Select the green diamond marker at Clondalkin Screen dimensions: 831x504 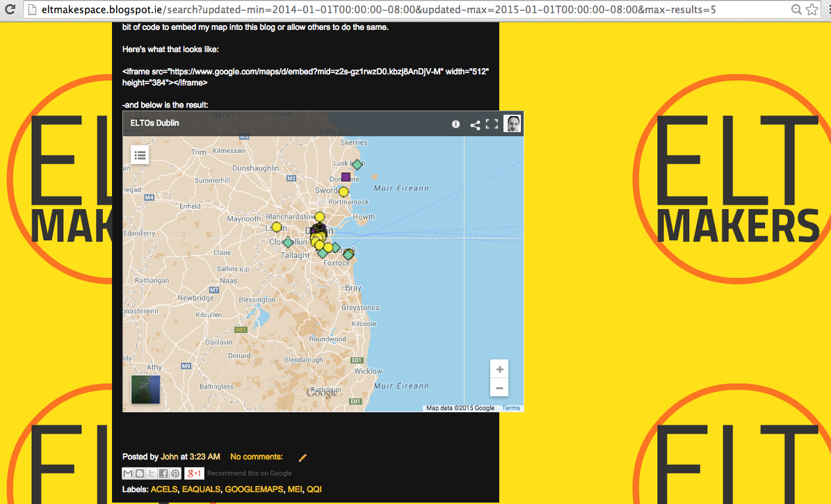point(288,243)
